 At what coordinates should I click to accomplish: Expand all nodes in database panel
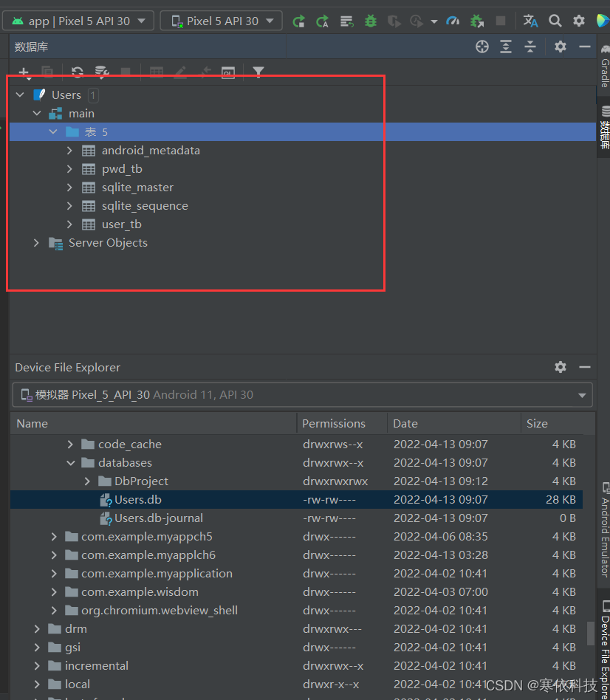(x=506, y=47)
